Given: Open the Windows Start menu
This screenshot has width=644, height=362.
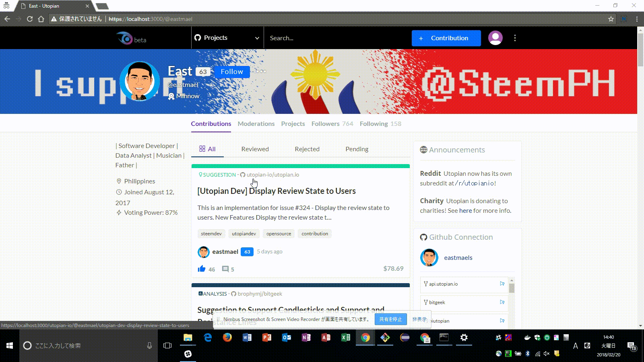Looking at the screenshot, I should tap(10, 346).
